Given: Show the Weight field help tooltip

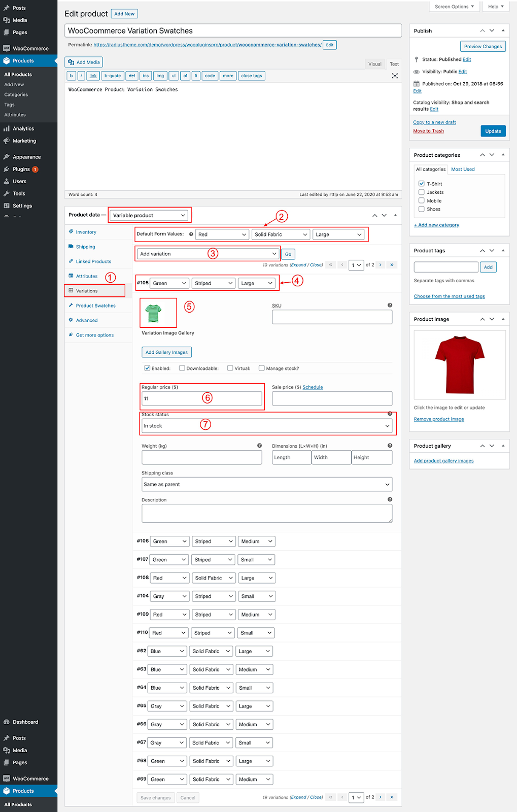Looking at the screenshot, I should (259, 446).
